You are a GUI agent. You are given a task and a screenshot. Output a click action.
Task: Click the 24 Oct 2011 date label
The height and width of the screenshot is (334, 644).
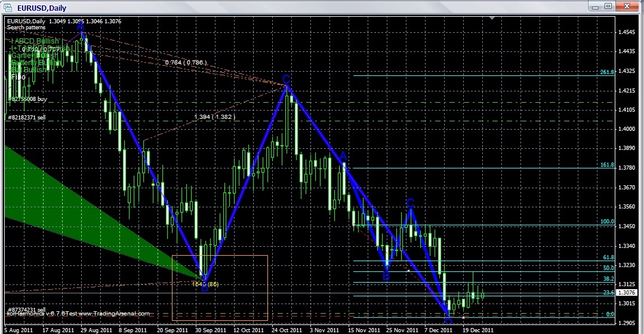point(288,330)
